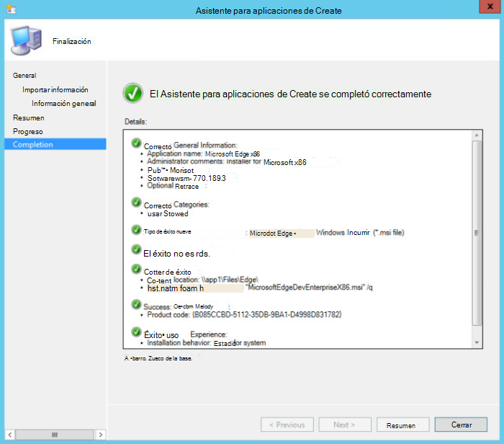Click the Pub Morisot publisher line

[x=171, y=170]
